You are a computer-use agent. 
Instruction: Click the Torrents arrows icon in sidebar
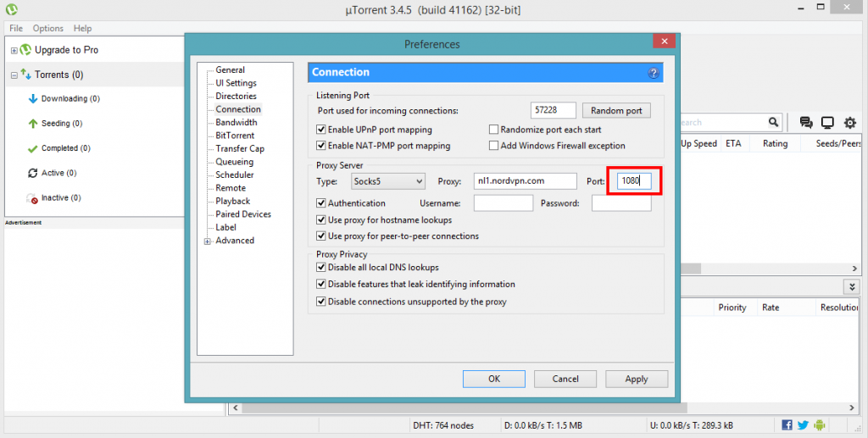click(25, 74)
